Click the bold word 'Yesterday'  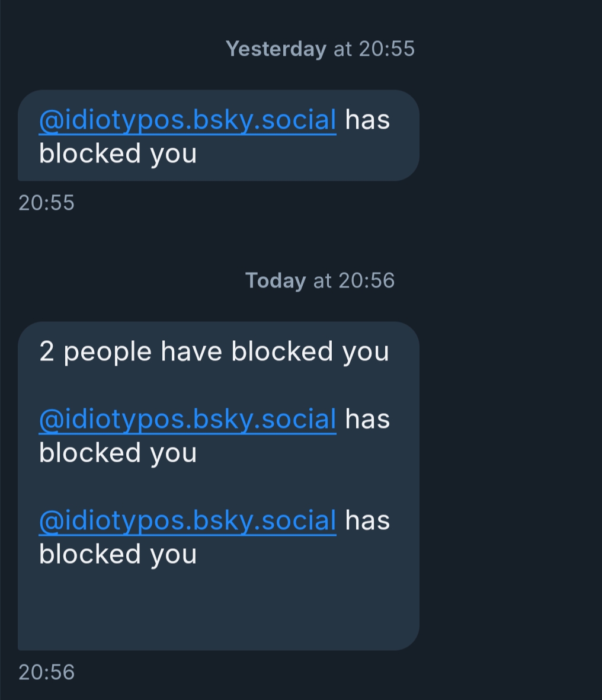click(276, 49)
